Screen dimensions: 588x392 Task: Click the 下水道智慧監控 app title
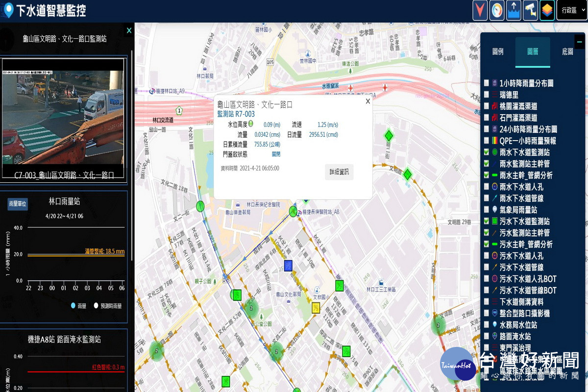51,11
